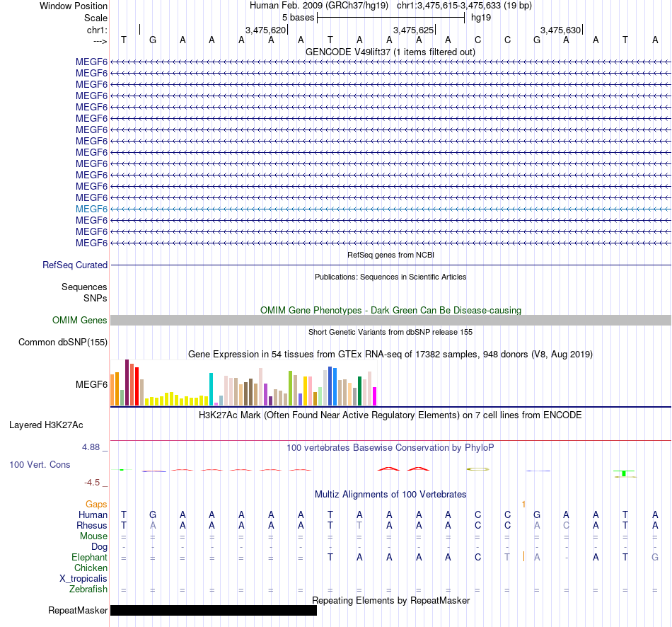This screenshot has height=627, width=672.
Task: Click the cyan bar in the GTEx expression chart
Action: click(211, 389)
